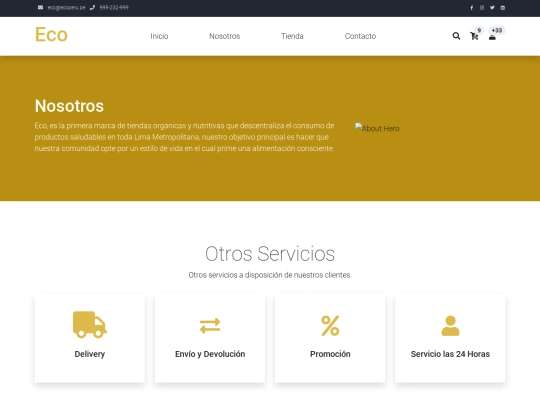Click the Servicio las 24 Horas title
The image size is (540, 405).
(x=450, y=354)
